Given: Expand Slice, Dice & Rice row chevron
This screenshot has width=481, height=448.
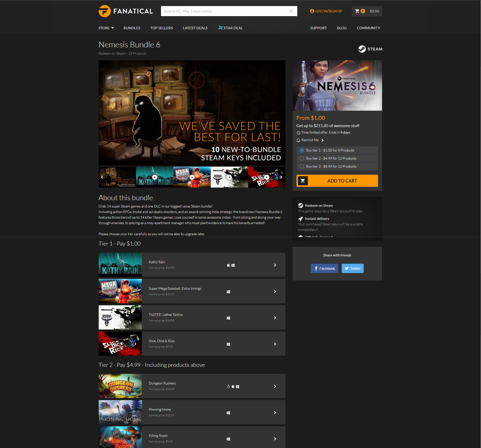Looking at the screenshot, I should pyautogui.click(x=275, y=344).
